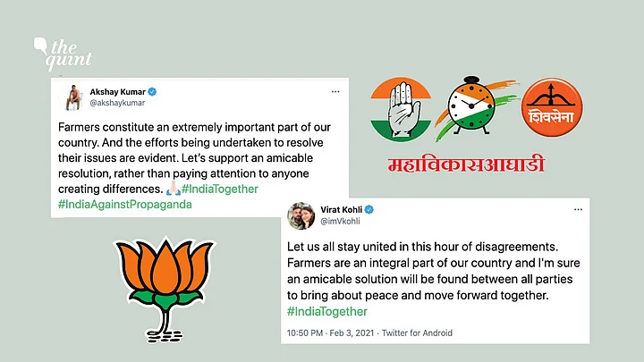Click Virat Kohli's verified badge

[x=369, y=210]
